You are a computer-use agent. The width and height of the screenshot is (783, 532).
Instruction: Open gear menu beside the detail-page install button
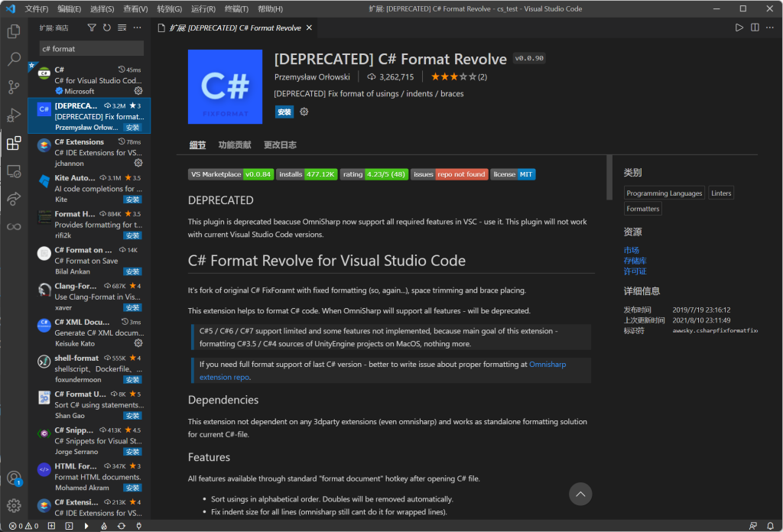[x=304, y=112]
